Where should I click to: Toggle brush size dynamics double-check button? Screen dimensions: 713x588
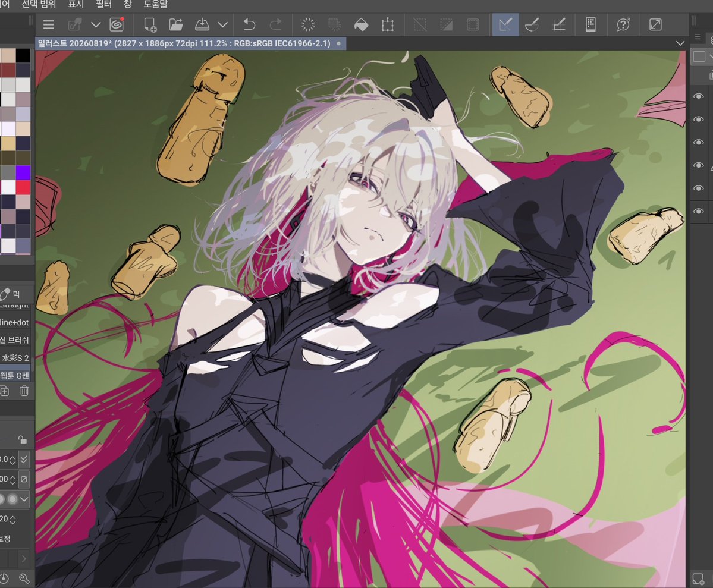coord(24,460)
